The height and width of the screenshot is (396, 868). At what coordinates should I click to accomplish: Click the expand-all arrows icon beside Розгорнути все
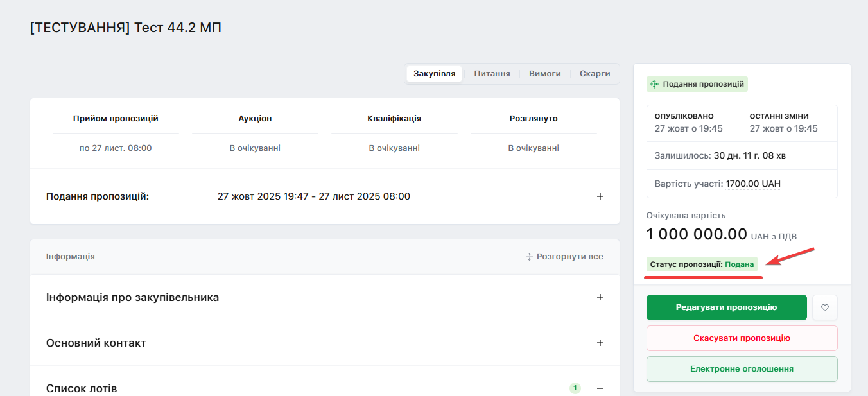530,257
